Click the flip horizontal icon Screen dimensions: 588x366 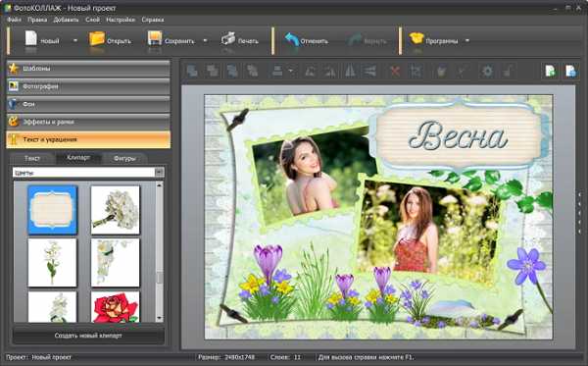350,71
